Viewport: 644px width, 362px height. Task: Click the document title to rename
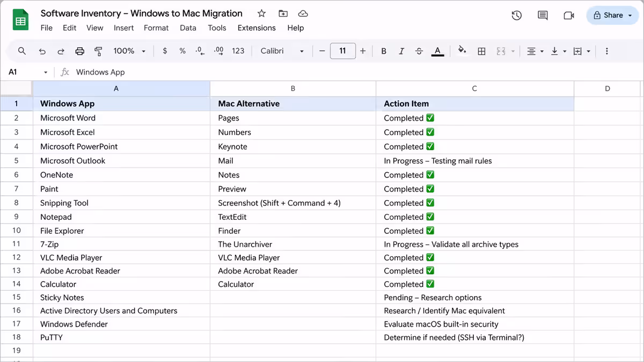tap(142, 13)
